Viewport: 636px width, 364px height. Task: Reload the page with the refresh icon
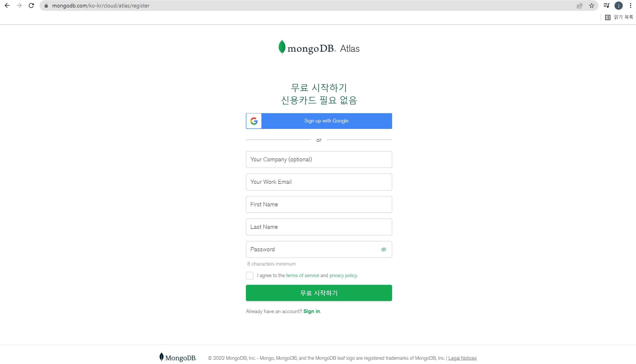pyautogui.click(x=31, y=5)
